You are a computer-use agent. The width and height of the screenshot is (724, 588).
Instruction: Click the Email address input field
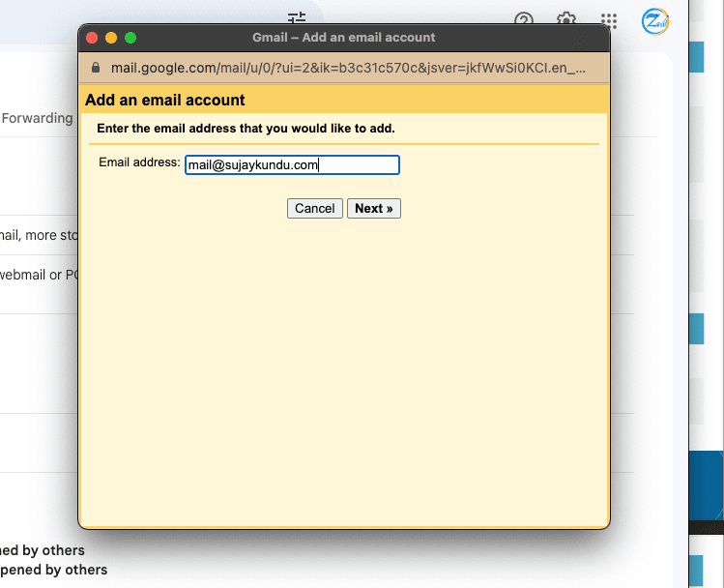point(292,165)
